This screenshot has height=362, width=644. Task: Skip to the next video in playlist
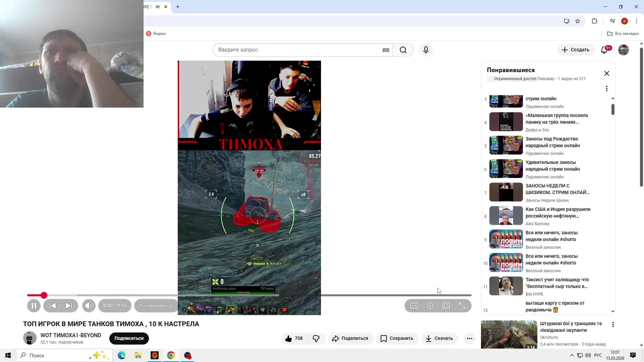click(69, 306)
